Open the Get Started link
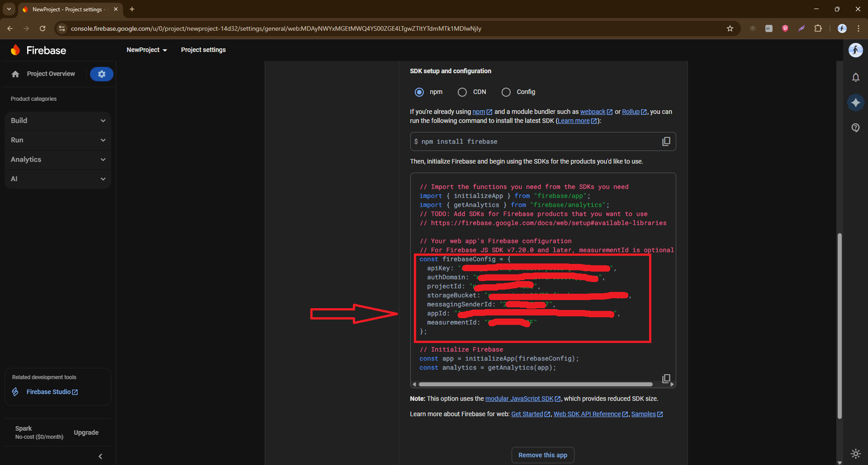This screenshot has width=868, height=465. 531,414
